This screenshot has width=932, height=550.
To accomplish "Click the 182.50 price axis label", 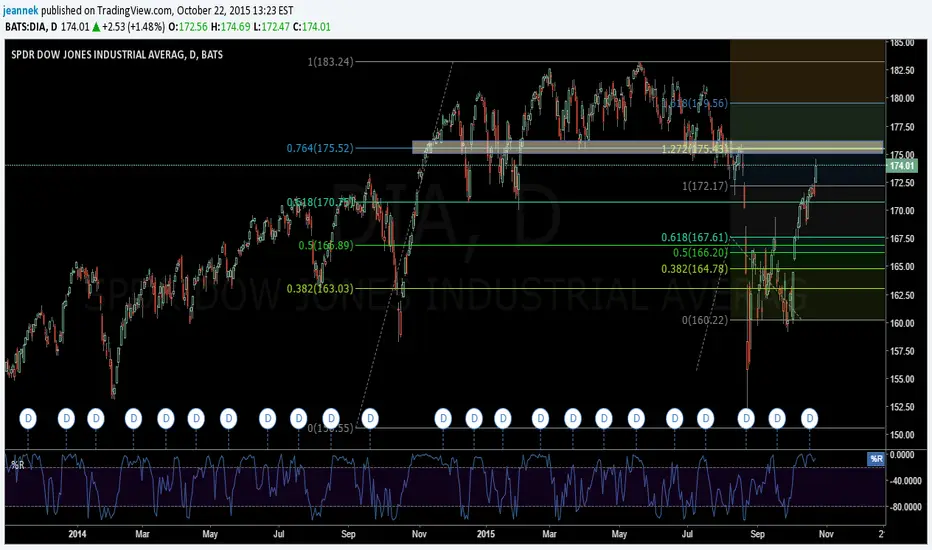I will point(902,70).
